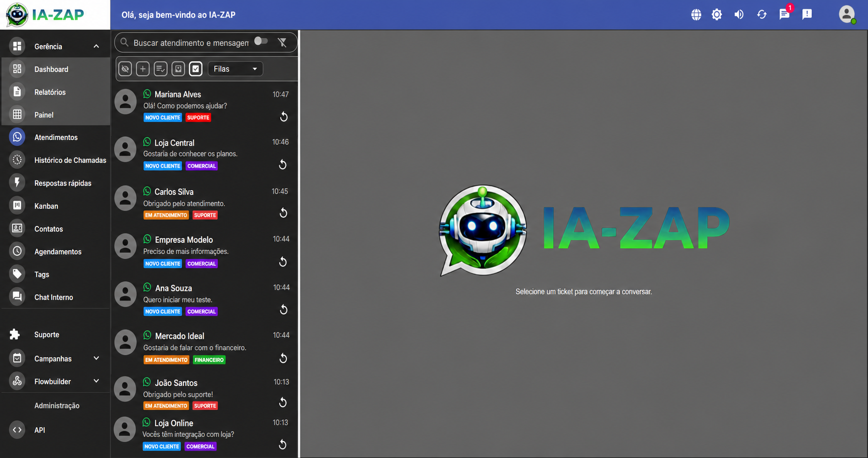Open the Kanban page

click(x=56, y=206)
